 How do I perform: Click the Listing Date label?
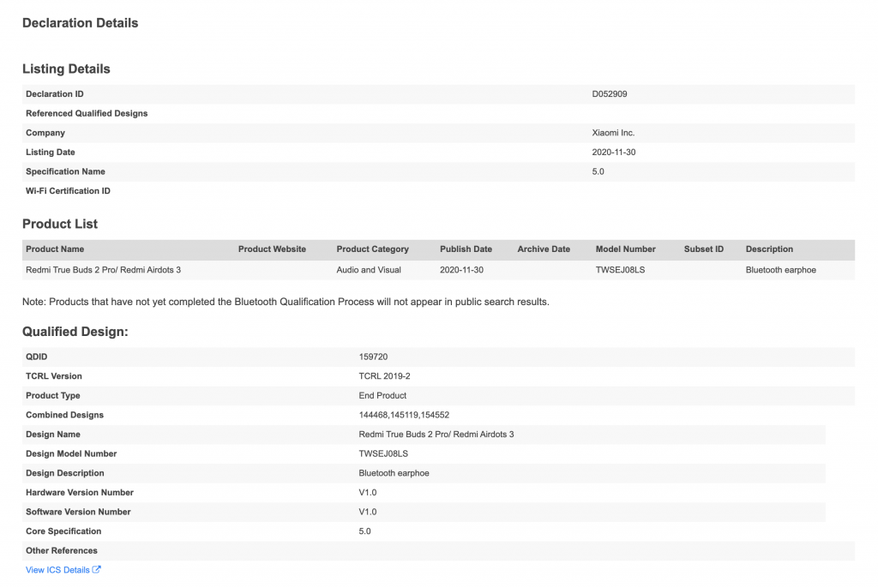click(x=51, y=153)
